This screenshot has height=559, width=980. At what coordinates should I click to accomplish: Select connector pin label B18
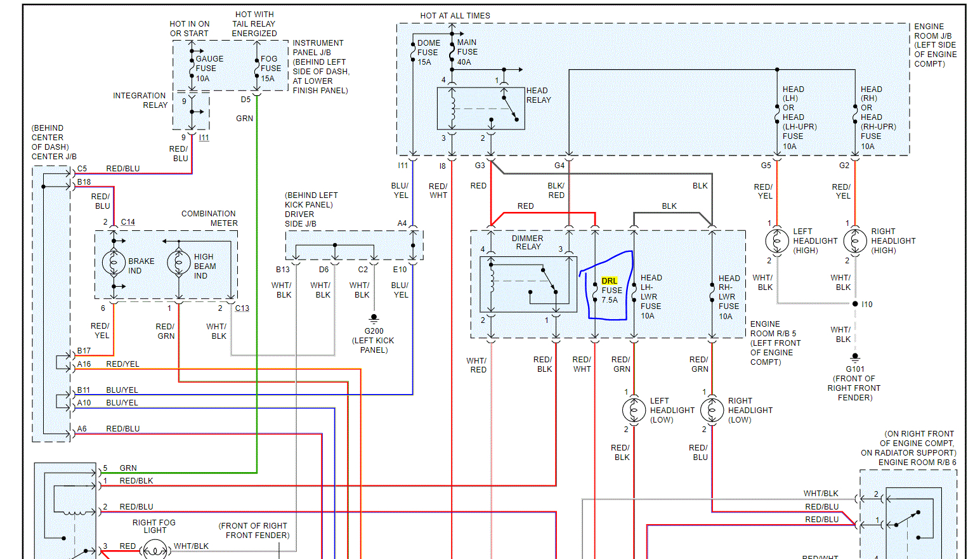[x=84, y=182]
